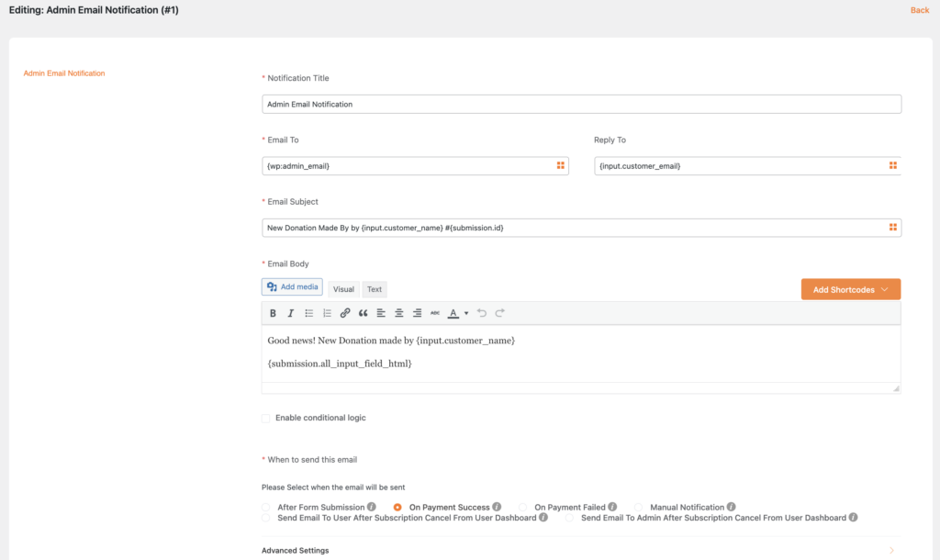This screenshot has height=560, width=940.
Task: Switch to the Text editor tab
Action: point(375,289)
